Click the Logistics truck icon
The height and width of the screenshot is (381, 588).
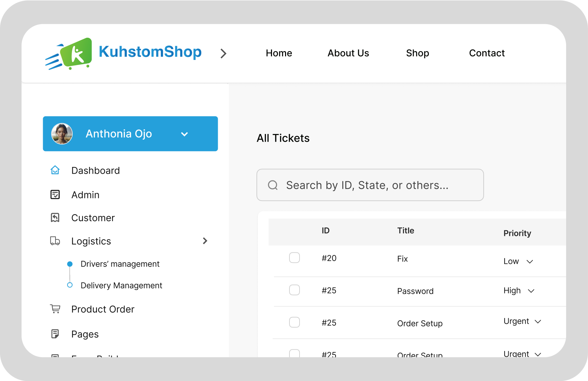pos(55,241)
